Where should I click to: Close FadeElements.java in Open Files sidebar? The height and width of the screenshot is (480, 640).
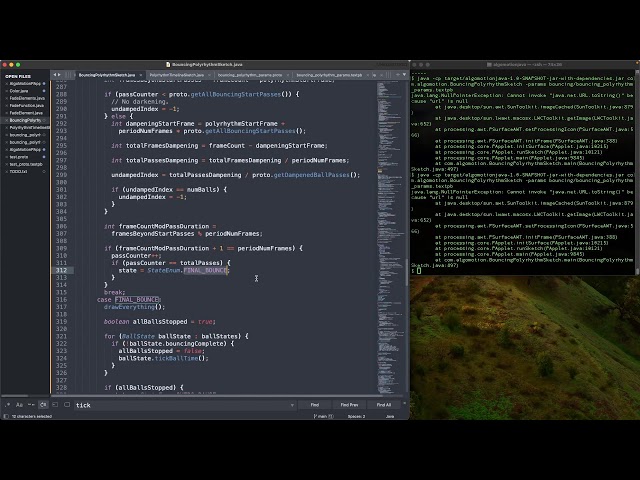7,98
